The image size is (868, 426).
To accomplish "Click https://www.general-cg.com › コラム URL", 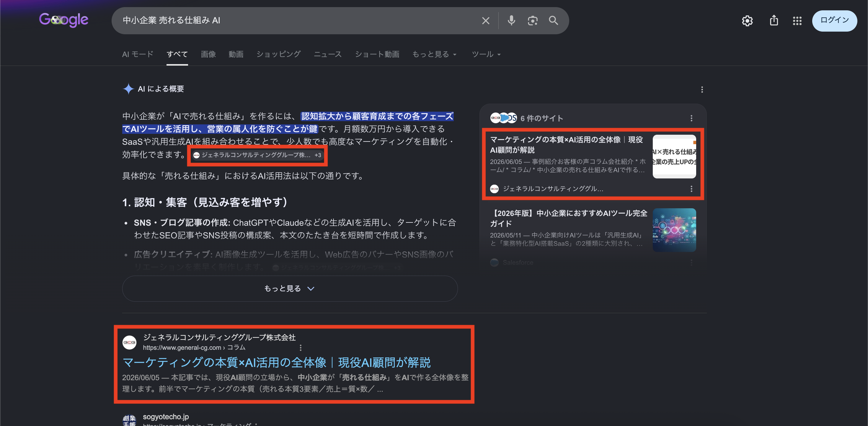I will click(x=194, y=347).
